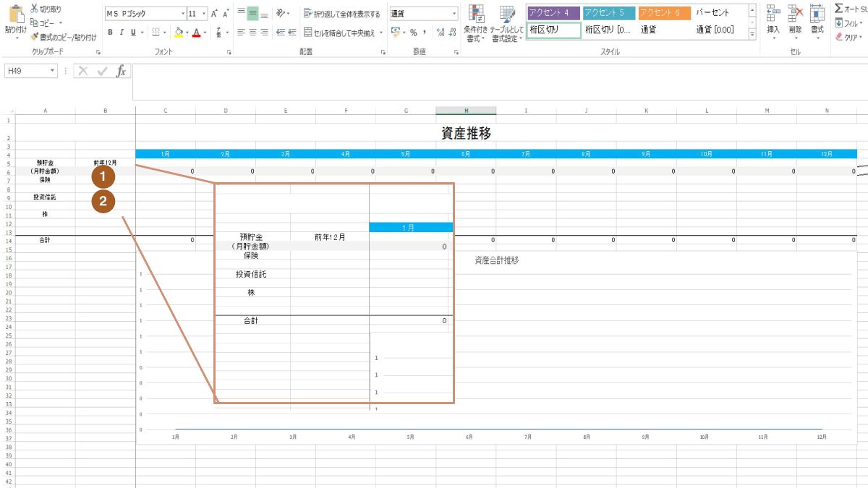Toggle Italic formatting button
The width and height of the screenshot is (868, 488).
tap(122, 33)
